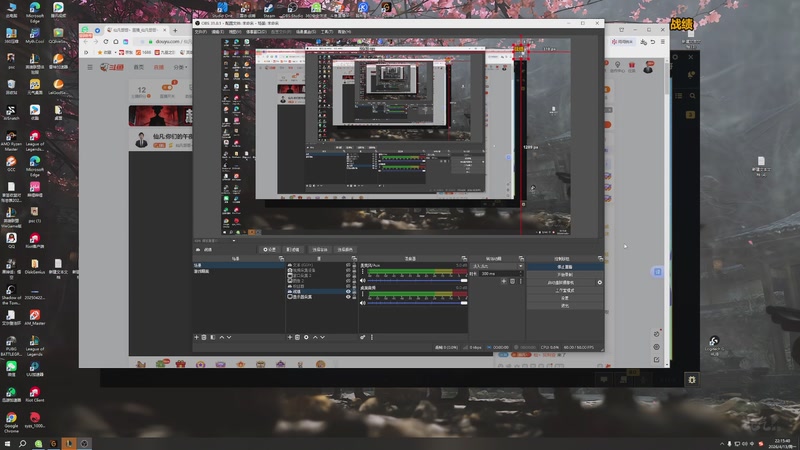Image resolution: width=800 pixels, height=450 pixels.
Task: Pop out the Scenes dock panel
Action: 282,259
